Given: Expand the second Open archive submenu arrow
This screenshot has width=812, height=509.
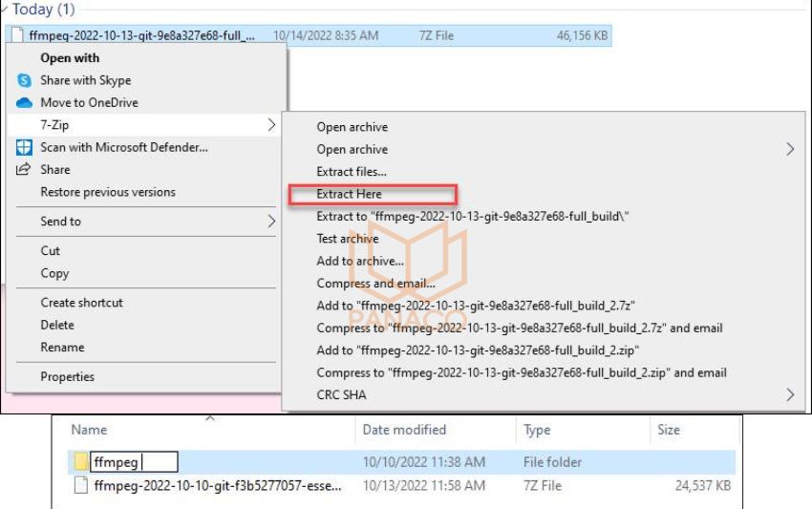Looking at the screenshot, I should click(790, 149).
